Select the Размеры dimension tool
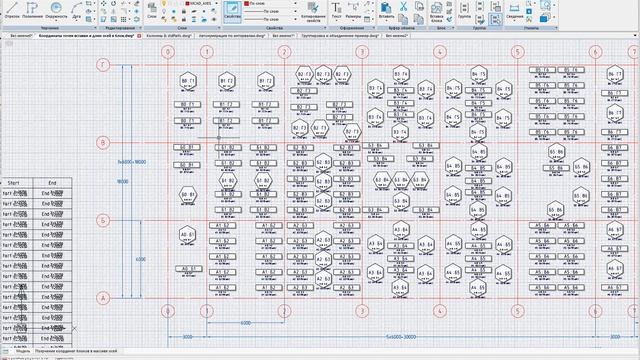Screen dimensions: 640x360 coord(353,10)
